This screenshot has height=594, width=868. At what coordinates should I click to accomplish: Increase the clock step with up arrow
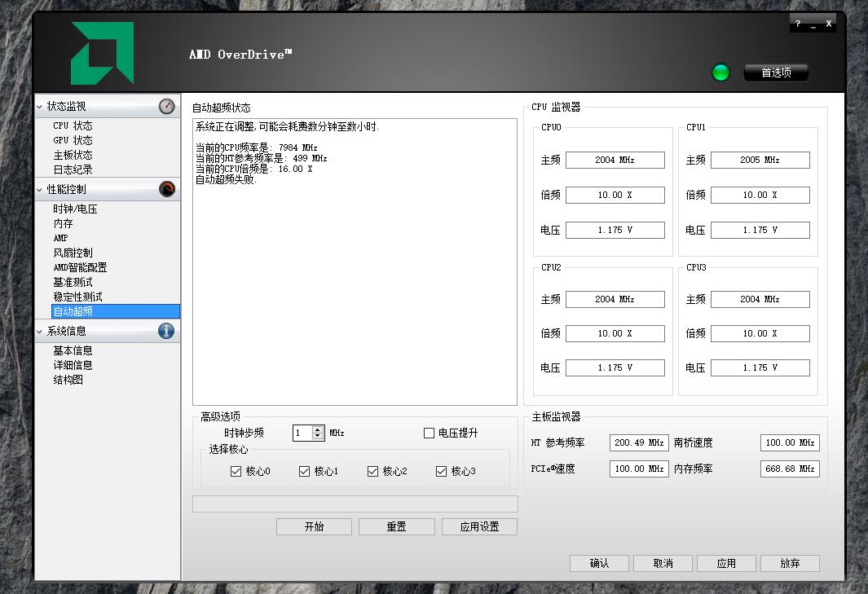coord(318,429)
